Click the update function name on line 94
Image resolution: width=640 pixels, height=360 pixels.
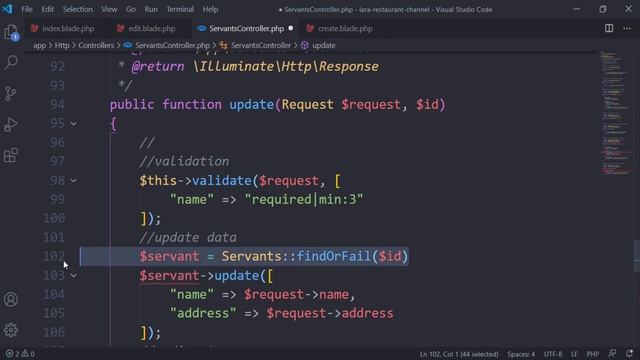(251, 104)
